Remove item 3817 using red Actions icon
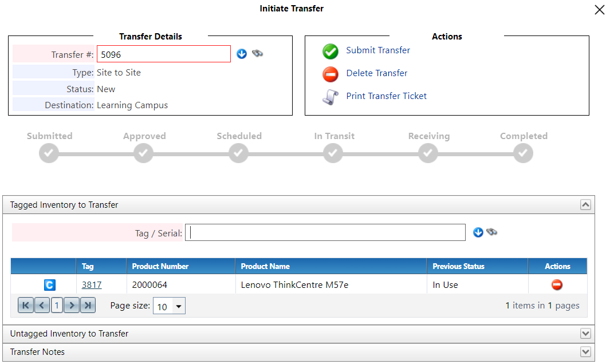Image resolution: width=606 pixels, height=364 pixels. 557,284
